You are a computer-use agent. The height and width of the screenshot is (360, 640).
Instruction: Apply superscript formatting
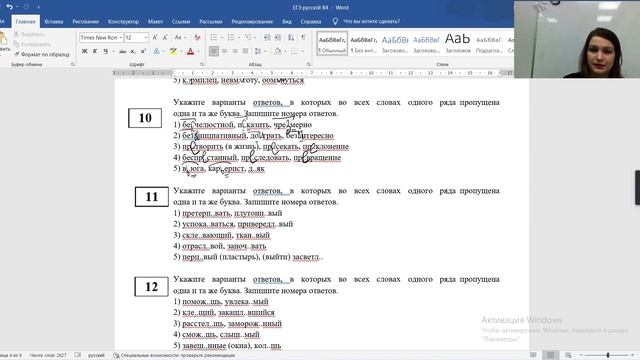click(x=143, y=51)
